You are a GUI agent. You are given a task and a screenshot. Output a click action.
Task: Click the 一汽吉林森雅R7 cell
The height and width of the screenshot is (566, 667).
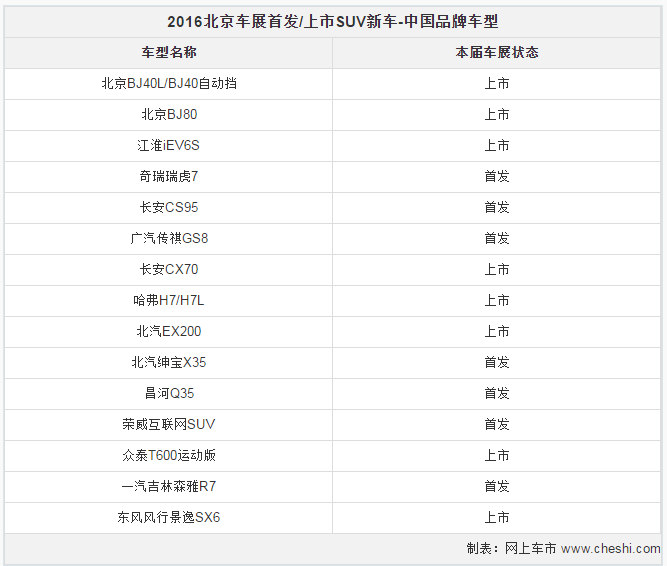click(x=169, y=486)
